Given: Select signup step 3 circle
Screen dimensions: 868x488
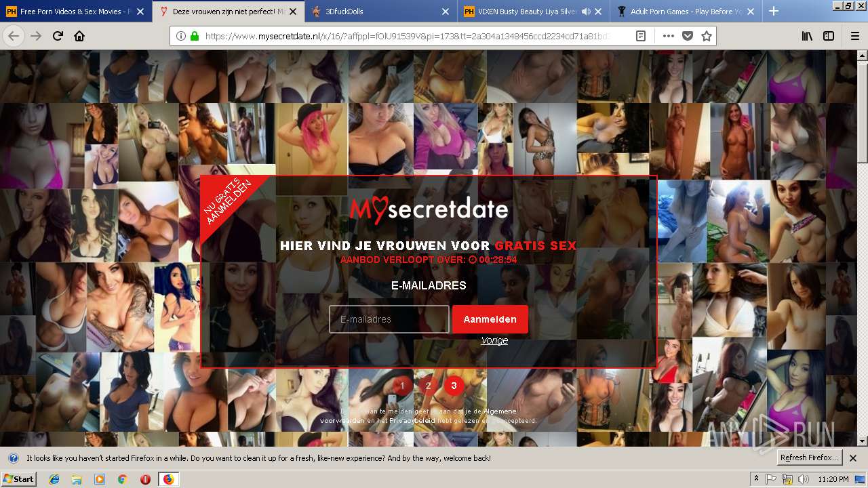Looking at the screenshot, I should point(454,386).
